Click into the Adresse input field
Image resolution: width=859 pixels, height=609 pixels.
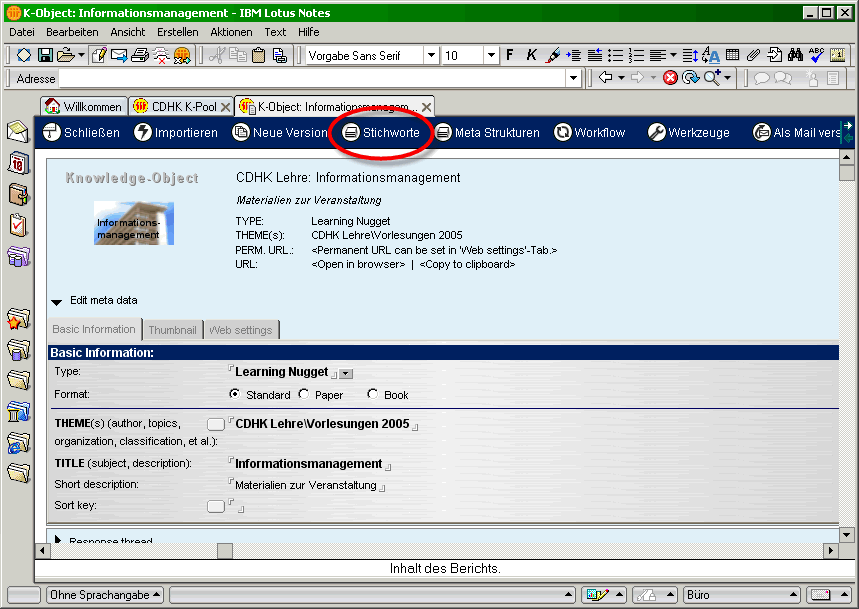pos(312,78)
